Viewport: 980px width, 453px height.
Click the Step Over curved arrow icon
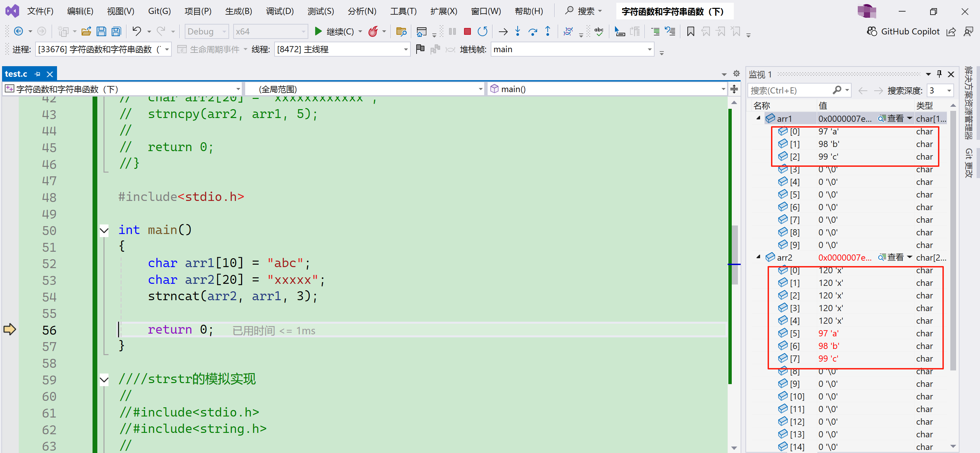tap(533, 31)
